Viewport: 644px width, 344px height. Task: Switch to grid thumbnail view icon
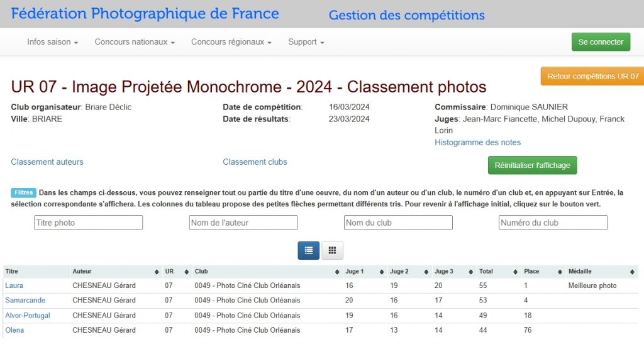tap(332, 250)
